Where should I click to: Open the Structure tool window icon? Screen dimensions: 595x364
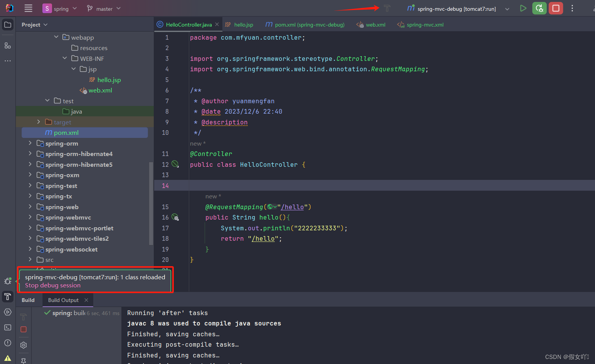[x=8, y=45]
